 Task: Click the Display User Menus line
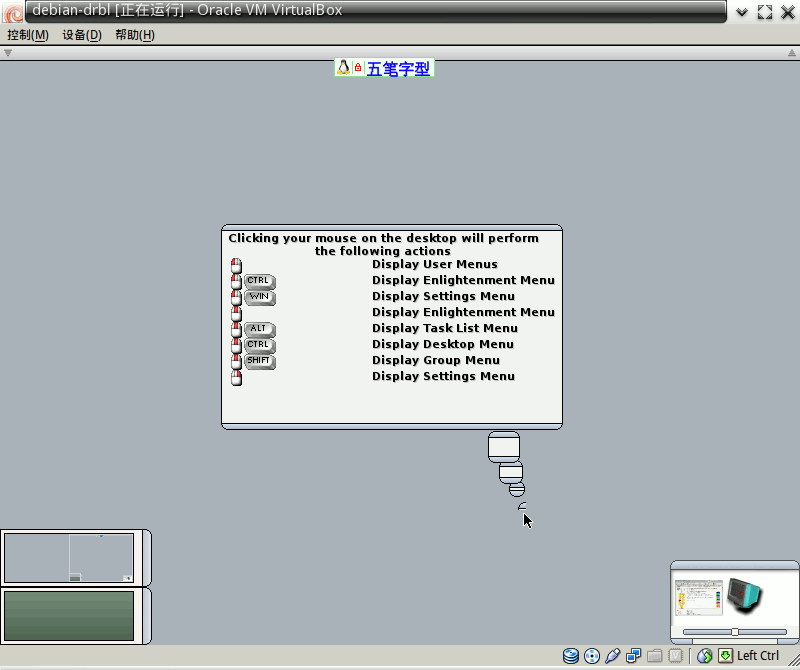click(x=435, y=264)
